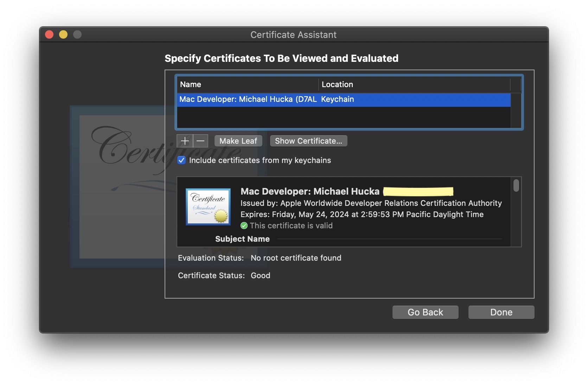Click the 'This certificate is valid' text

point(291,226)
